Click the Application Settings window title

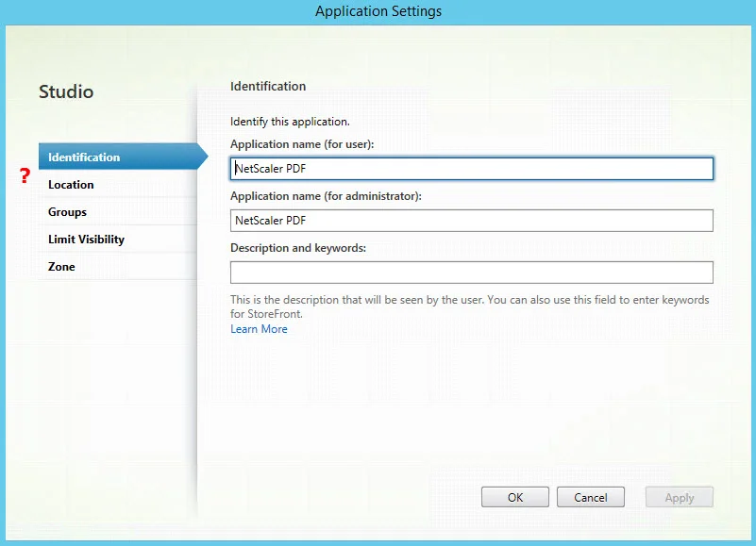click(x=378, y=11)
